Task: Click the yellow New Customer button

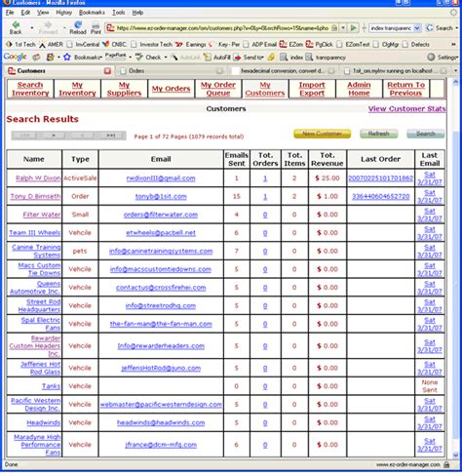Action: [322, 134]
